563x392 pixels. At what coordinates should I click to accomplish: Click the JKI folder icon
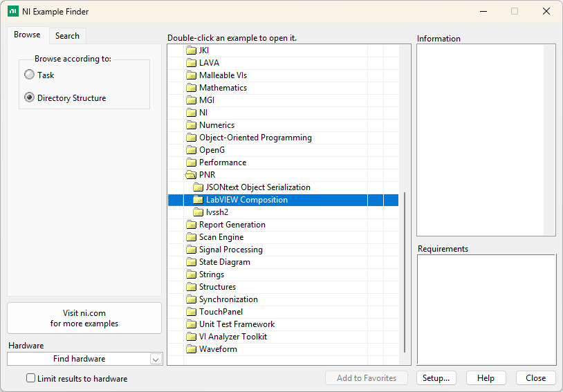pyautogui.click(x=191, y=50)
